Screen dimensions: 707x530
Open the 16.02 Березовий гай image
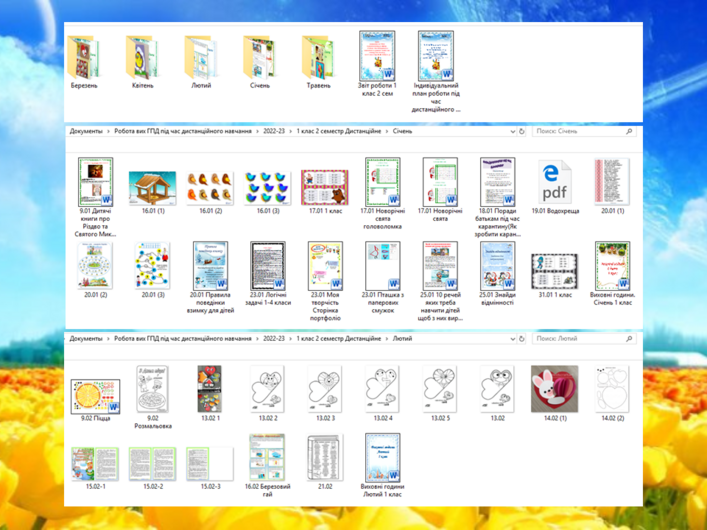point(267,457)
